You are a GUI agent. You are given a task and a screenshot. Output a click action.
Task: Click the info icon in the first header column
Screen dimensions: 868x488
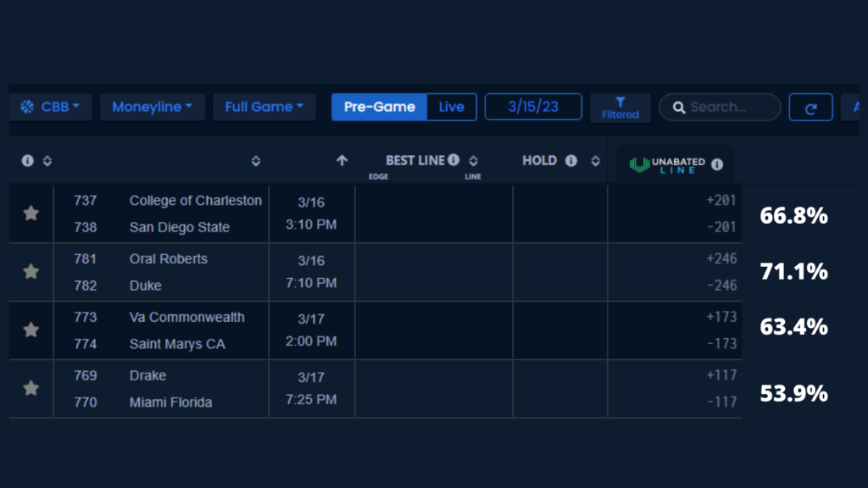28,160
